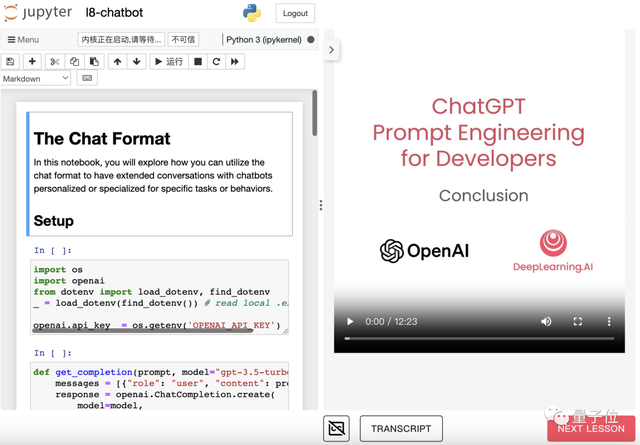This screenshot has height=445, width=640.
Task: Stop the kernel with the interrupt icon
Action: [x=198, y=62]
